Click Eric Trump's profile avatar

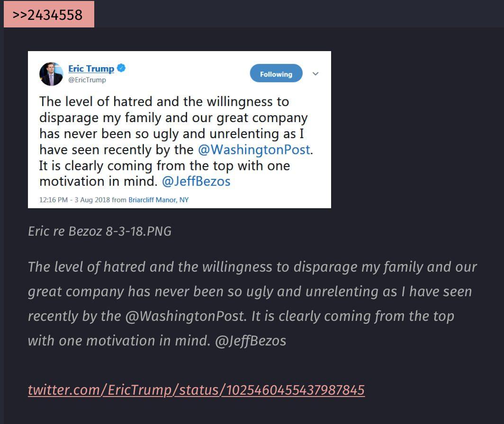[x=51, y=74]
